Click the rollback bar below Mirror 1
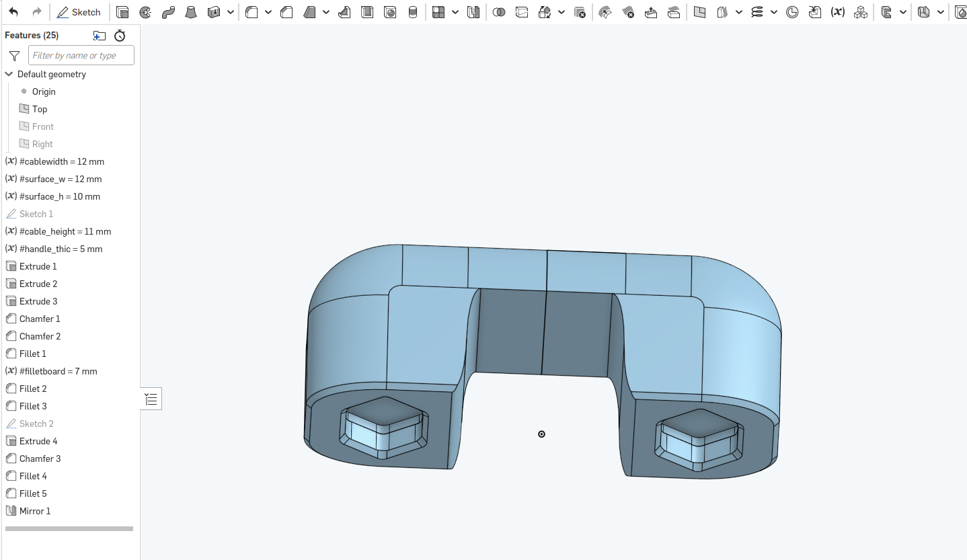The width and height of the screenshot is (967, 560). tap(69, 529)
